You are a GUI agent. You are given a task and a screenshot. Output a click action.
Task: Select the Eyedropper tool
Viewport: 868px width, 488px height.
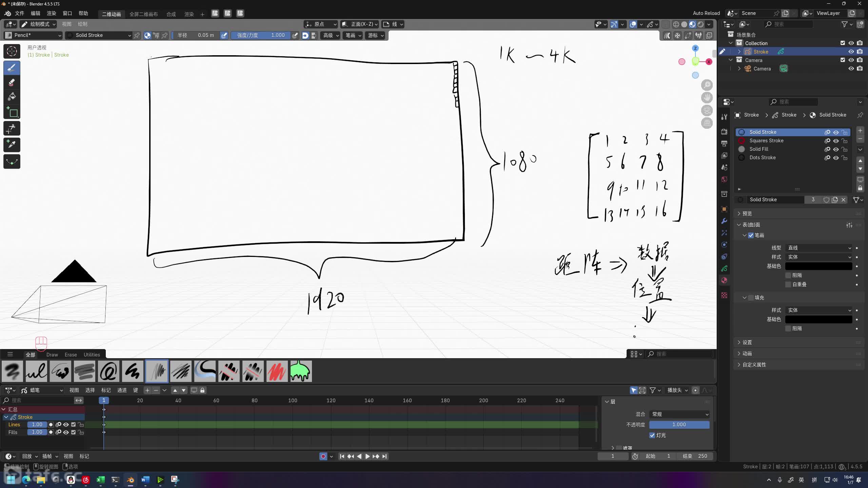(12, 145)
